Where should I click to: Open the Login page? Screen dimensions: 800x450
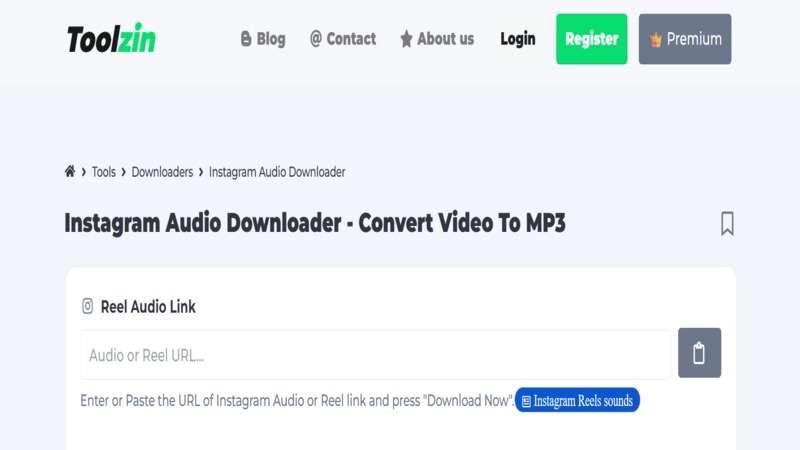click(x=517, y=39)
